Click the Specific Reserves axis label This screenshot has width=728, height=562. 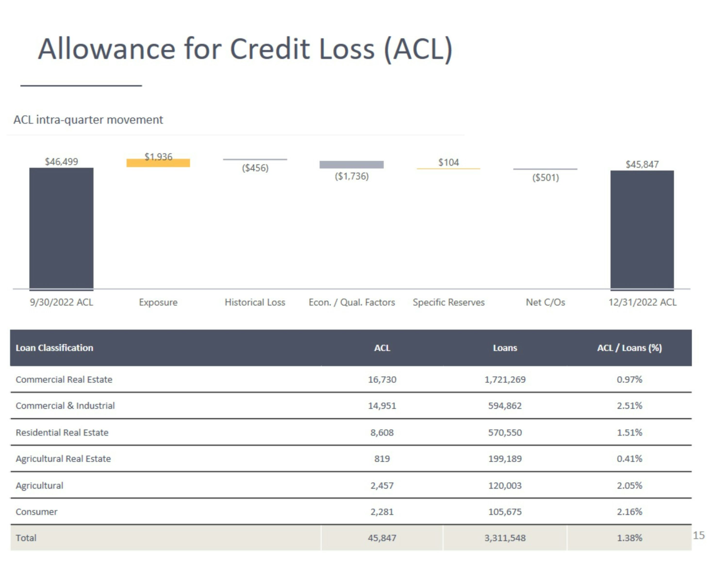point(449,302)
